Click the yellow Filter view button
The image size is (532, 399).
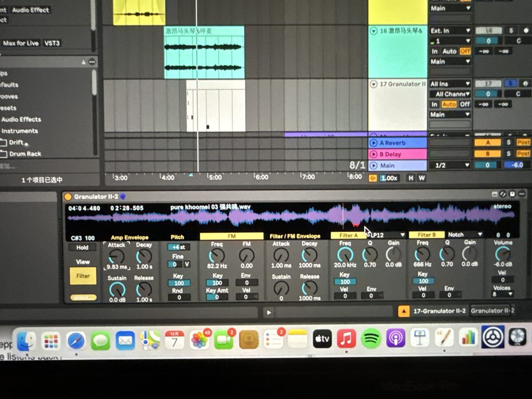click(83, 276)
